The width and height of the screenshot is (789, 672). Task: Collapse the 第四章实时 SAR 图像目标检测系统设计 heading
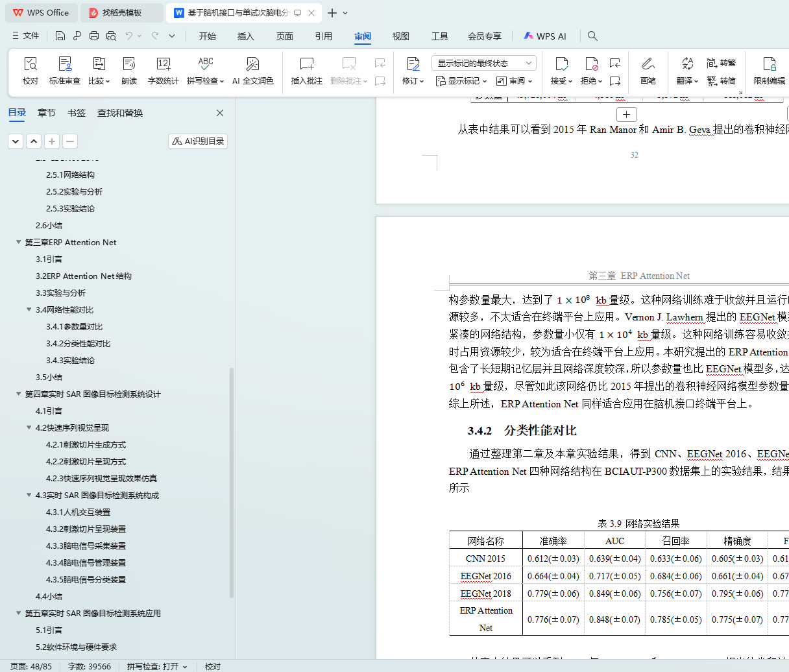coord(19,394)
